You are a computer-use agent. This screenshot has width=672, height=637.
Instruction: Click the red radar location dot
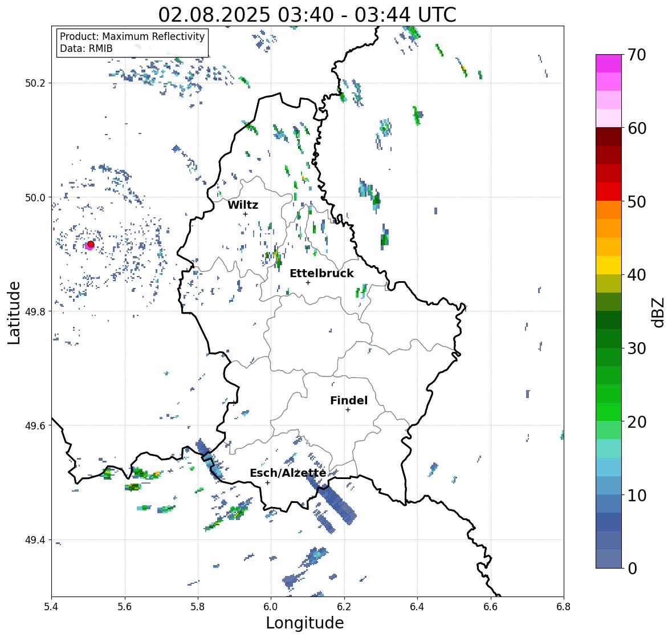point(91,244)
